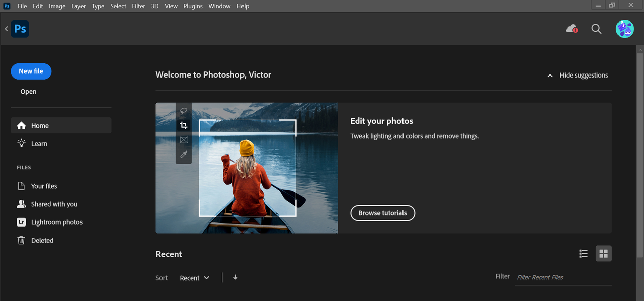Open the user profile avatar
This screenshot has width=644, height=301.
point(624,29)
